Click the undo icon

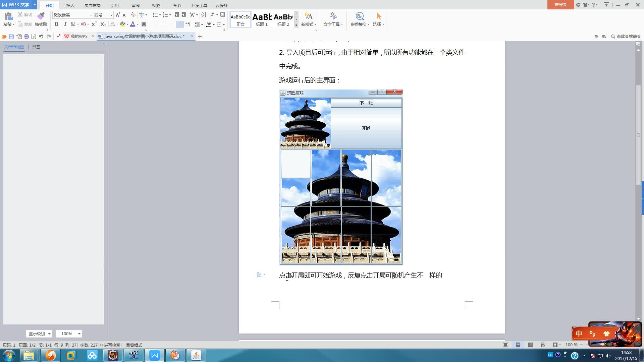tap(41, 36)
